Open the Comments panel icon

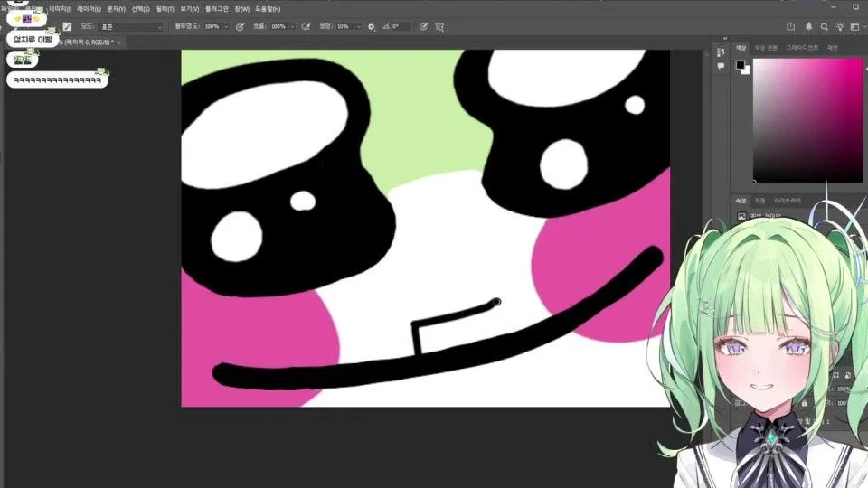tap(721, 66)
